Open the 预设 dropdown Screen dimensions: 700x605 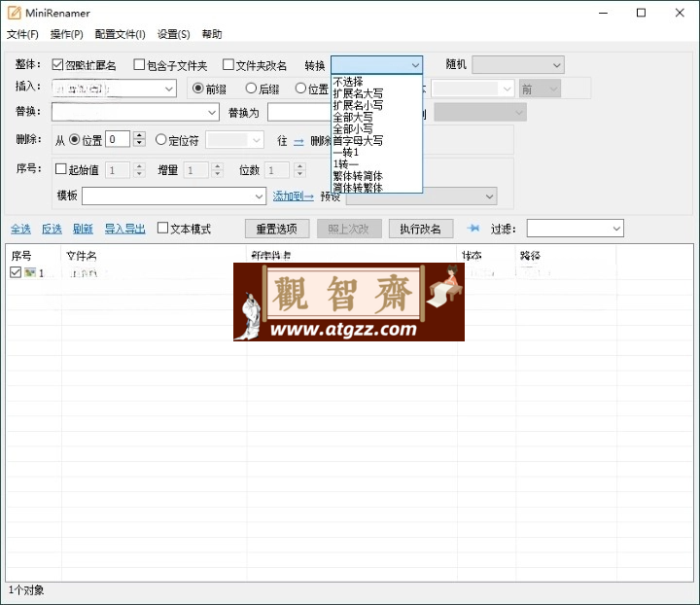coord(421,196)
